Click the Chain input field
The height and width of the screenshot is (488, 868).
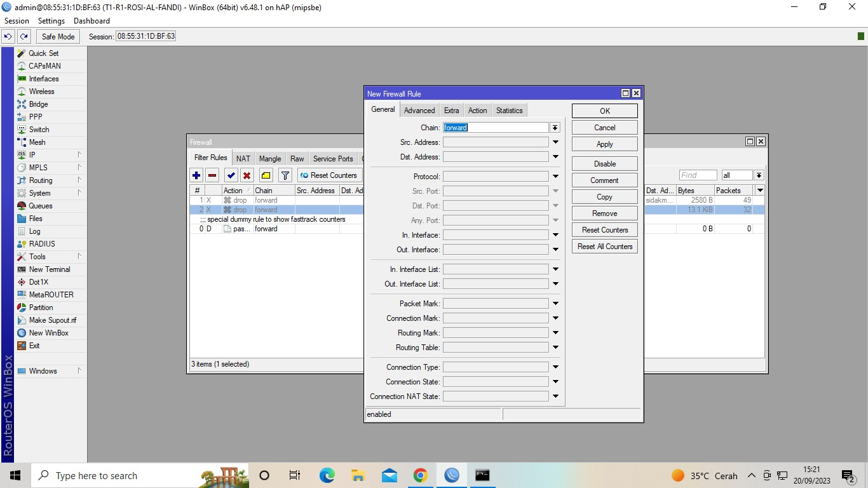tap(496, 128)
